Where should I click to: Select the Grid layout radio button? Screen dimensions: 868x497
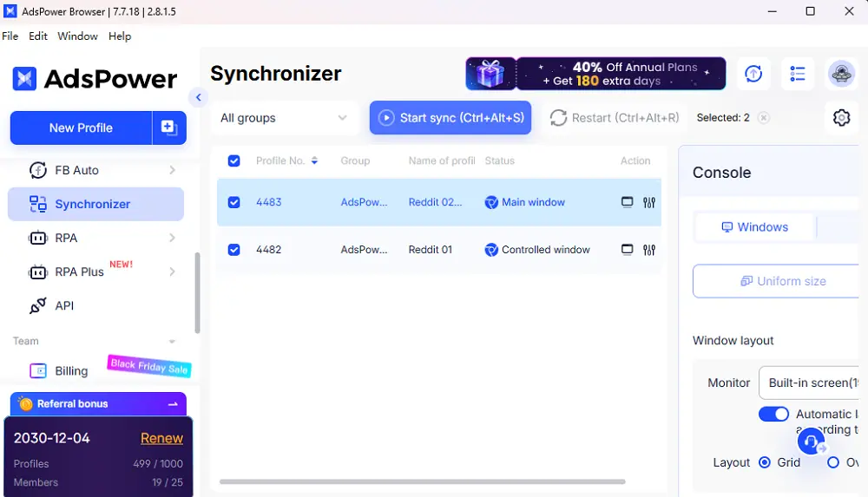pyautogui.click(x=765, y=462)
